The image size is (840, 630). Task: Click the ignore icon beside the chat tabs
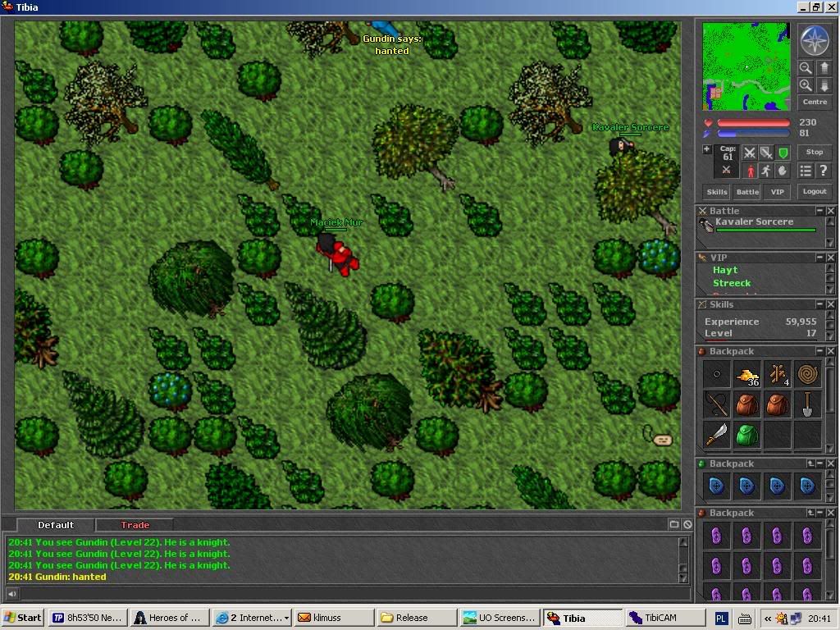tap(687, 524)
